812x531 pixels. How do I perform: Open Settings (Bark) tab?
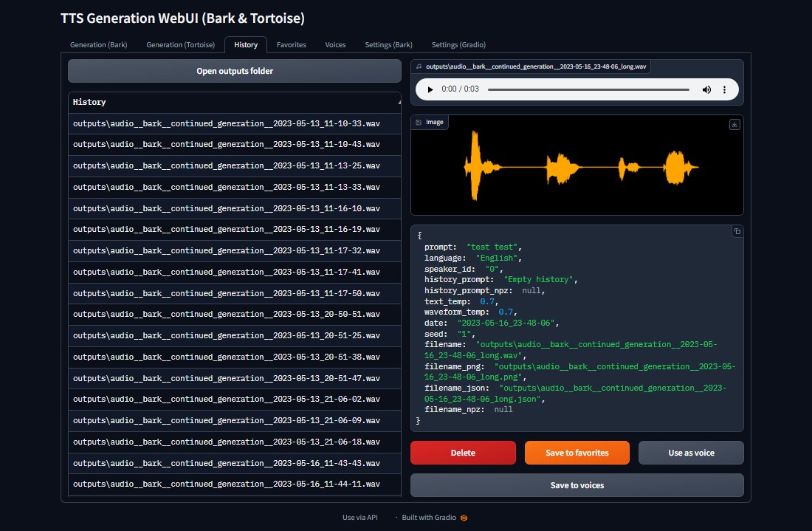pos(388,44)
